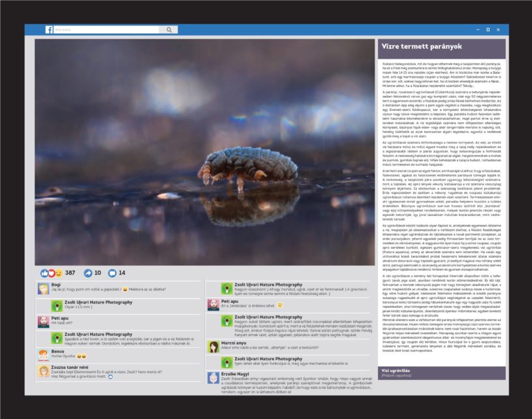Image resolution: width=532 pixels, height=419 pixels.
Task: Open Bence's profile avatar
Action: tap(43, 354)
